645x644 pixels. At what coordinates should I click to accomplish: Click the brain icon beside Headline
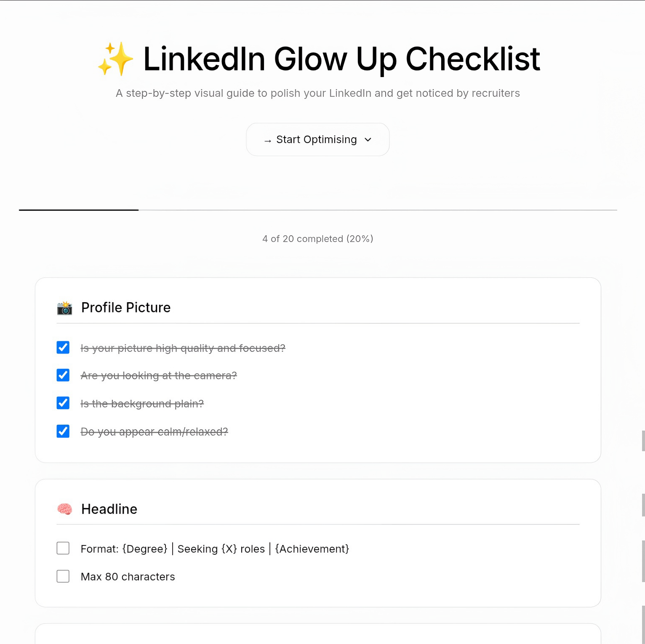pos(64,509)
